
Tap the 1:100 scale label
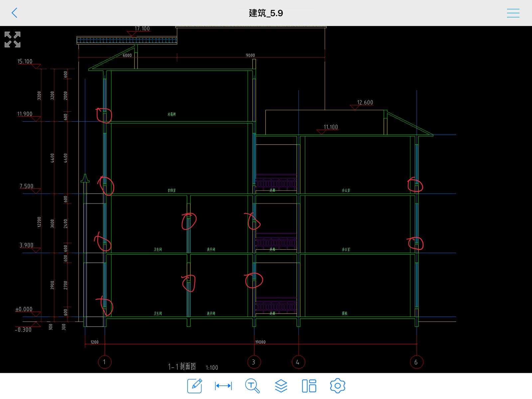point(212,368)
